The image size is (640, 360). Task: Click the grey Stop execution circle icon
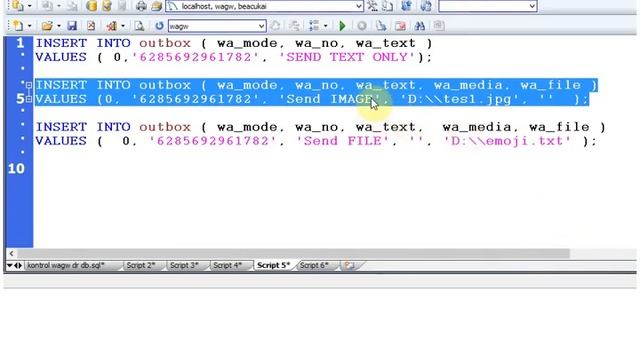(x=362, y=26)
